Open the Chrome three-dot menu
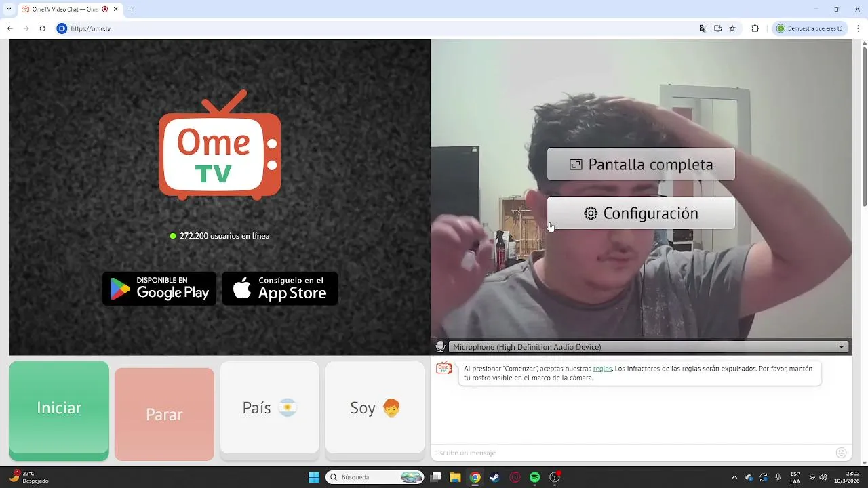Screen dimensions: 868x488 (858, 28)
